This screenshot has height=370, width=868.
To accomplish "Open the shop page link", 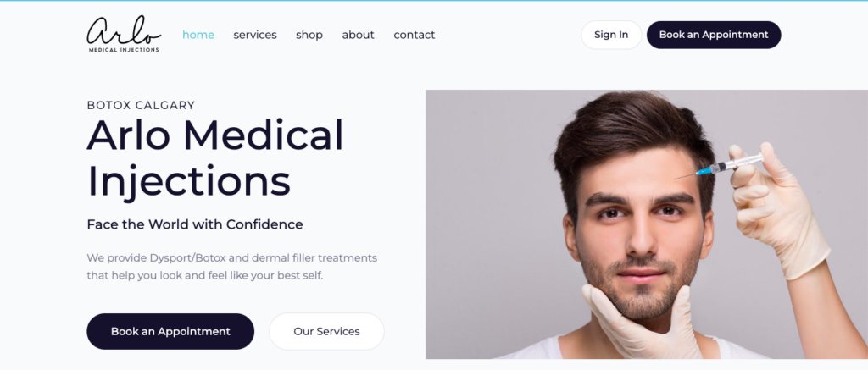I will coord(309,35).
